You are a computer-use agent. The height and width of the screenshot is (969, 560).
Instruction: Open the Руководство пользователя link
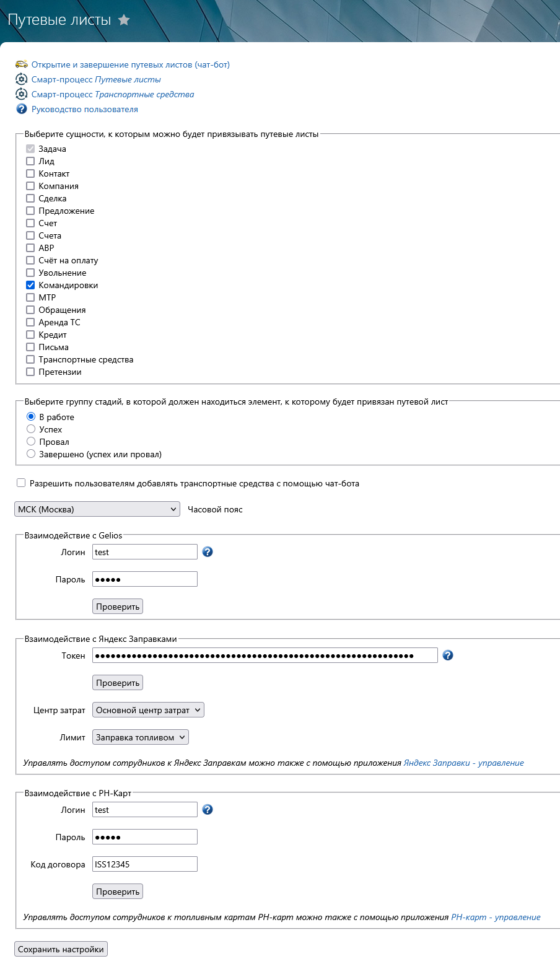(85, 109)
